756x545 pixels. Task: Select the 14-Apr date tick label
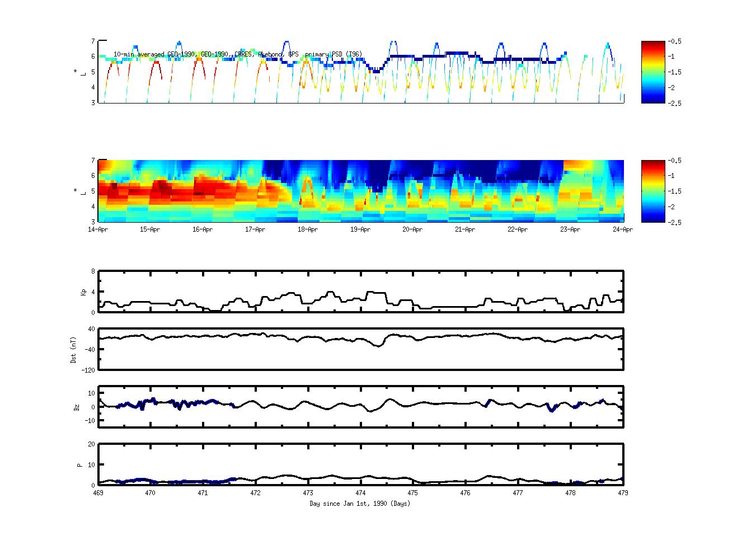[x=98, y=229]
